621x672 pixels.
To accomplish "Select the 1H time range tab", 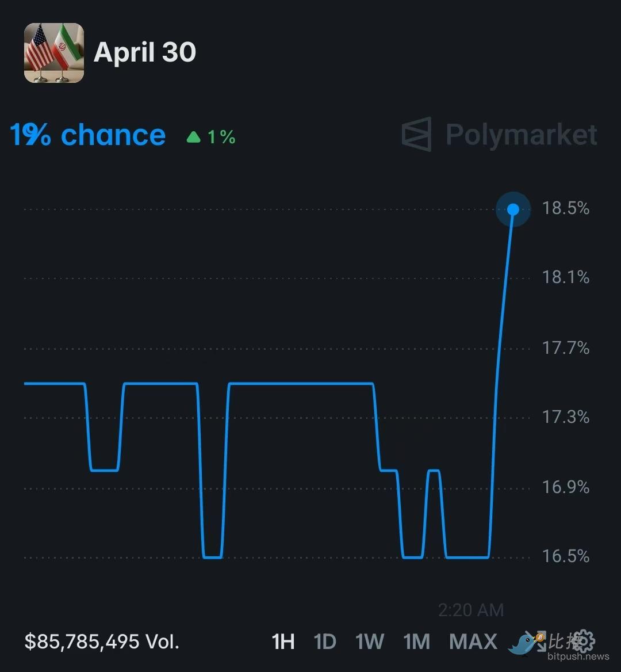I will coord(283,641).
